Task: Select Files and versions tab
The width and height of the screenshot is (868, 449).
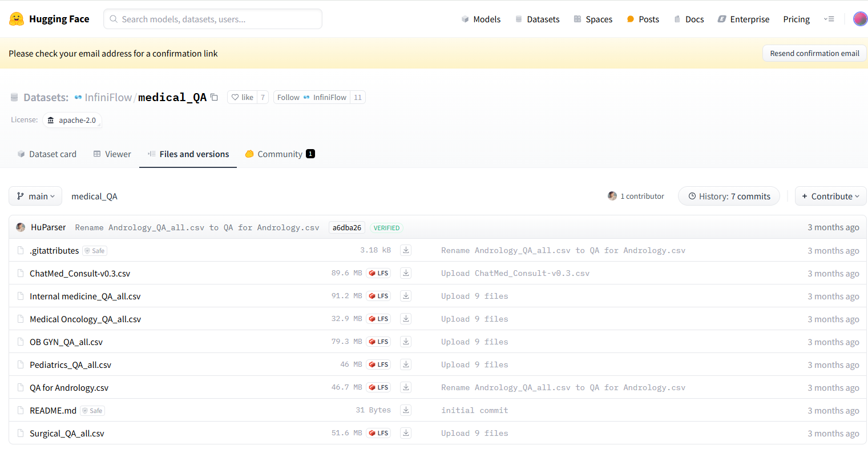Action: point(188,154)
